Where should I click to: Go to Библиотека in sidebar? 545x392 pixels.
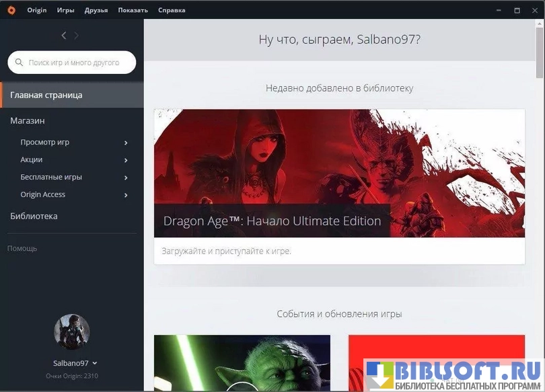34,216
